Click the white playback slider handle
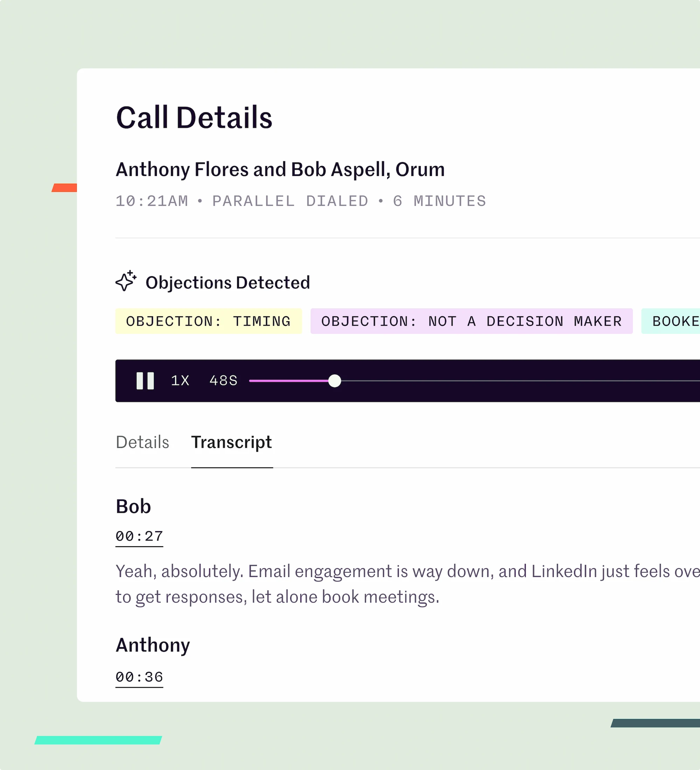 coord(334,381)
